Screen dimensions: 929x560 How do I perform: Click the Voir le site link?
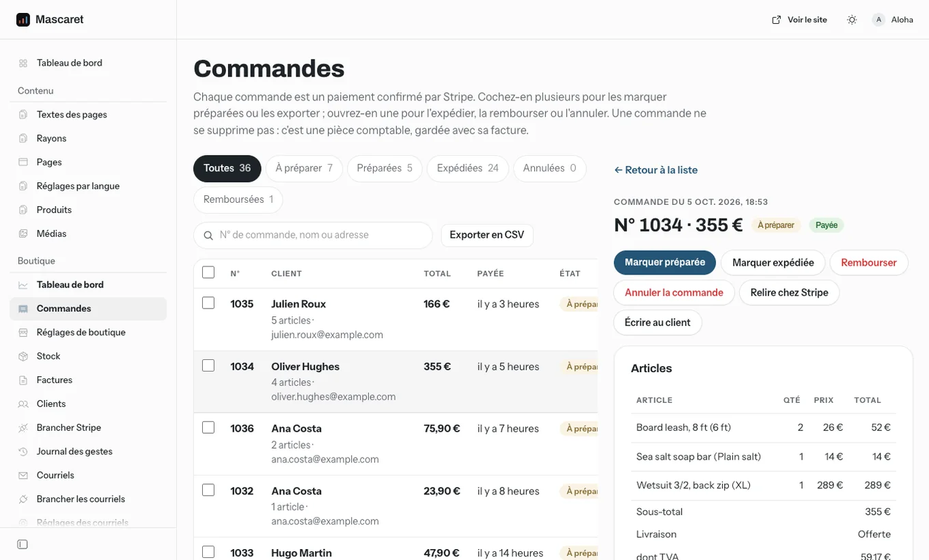pos(799,20)
